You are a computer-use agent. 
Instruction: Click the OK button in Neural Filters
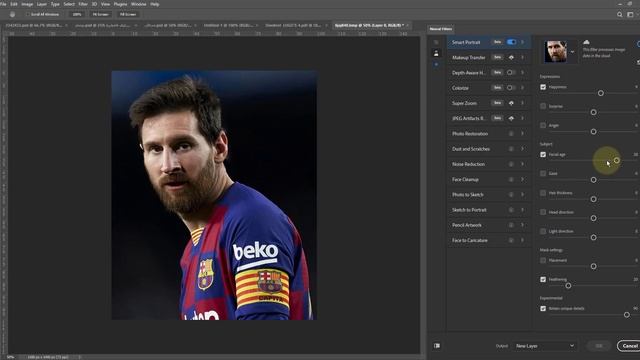coord(599,346)
